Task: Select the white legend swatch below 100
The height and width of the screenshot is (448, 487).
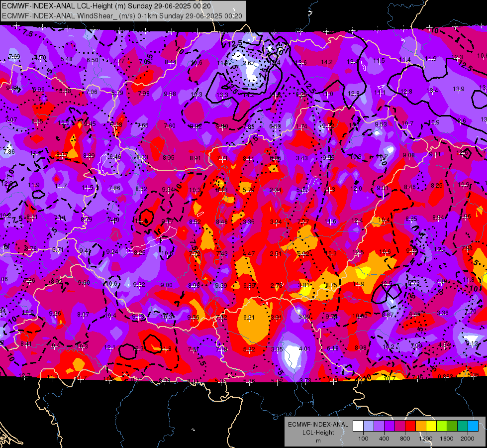Action: 358,426
